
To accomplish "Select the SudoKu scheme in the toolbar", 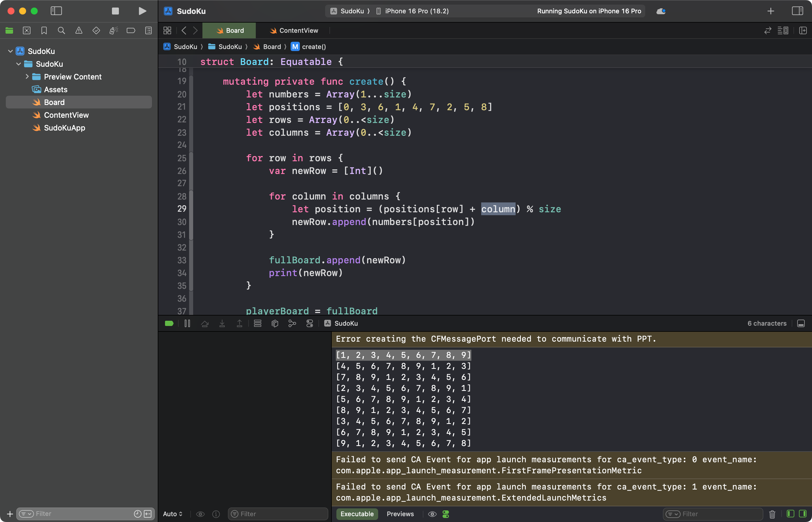I will coord(347,11).
